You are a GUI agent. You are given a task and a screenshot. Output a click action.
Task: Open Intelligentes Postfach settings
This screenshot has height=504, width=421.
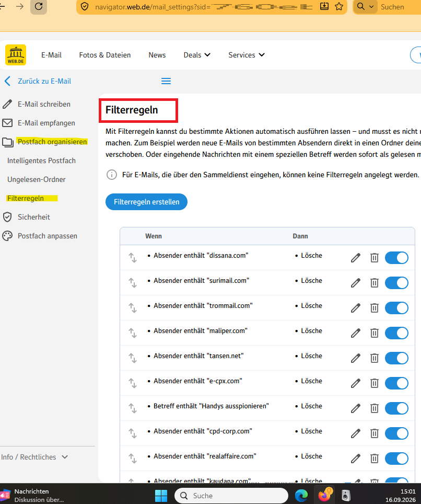(41, 161)
